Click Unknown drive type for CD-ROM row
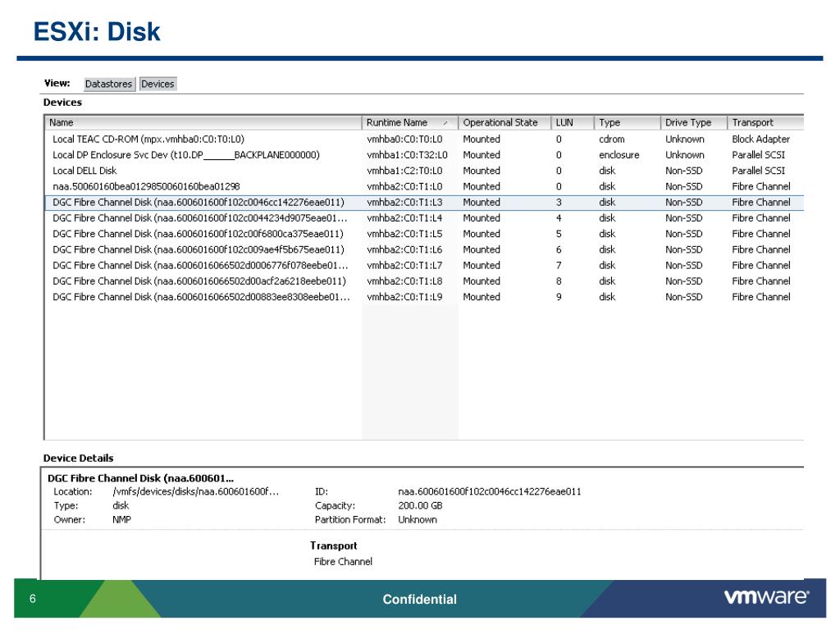 tap(685, 139)
